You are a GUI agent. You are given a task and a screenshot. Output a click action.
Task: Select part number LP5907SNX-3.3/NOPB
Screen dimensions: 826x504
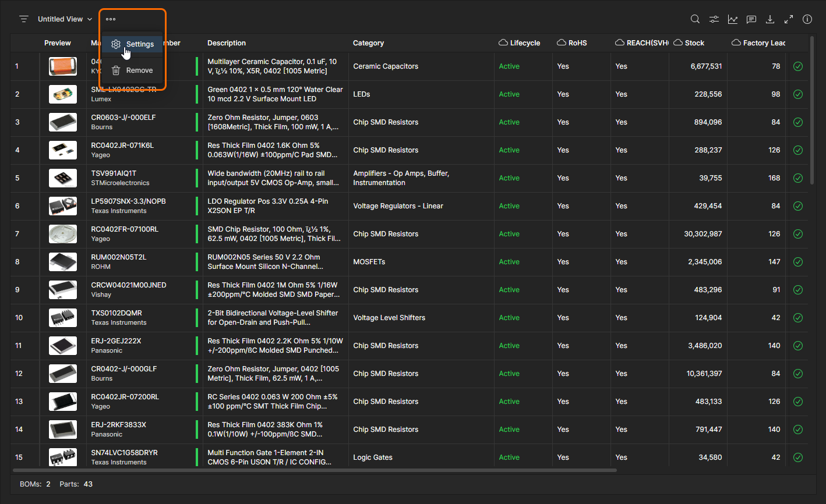(129, 201)
